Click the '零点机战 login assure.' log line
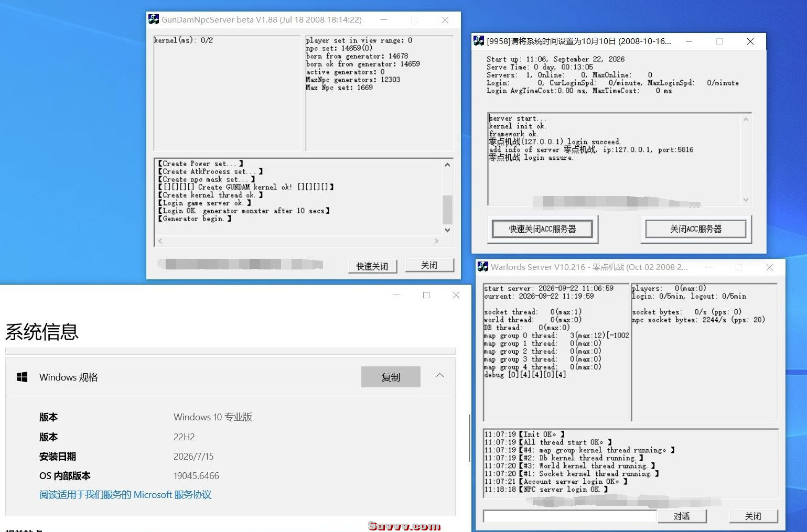Viewport: 807px width, 532px height. click(x=531, y=158)
